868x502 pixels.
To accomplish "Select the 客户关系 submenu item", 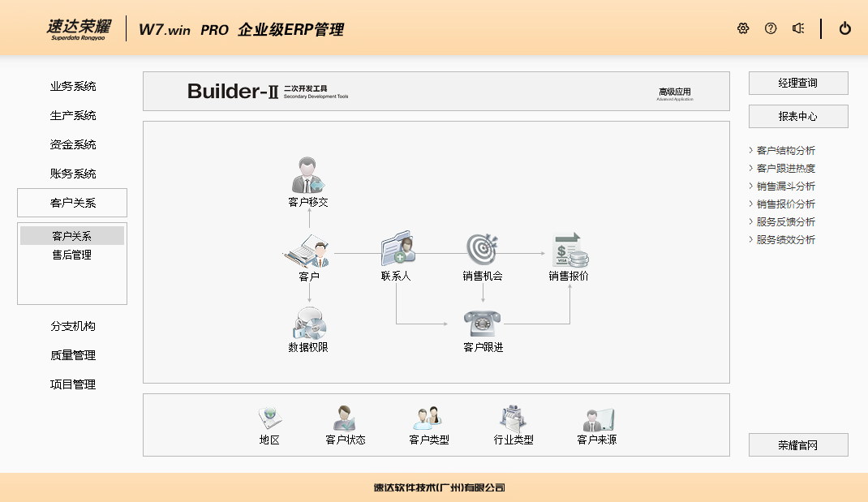I will pos(72,236).
